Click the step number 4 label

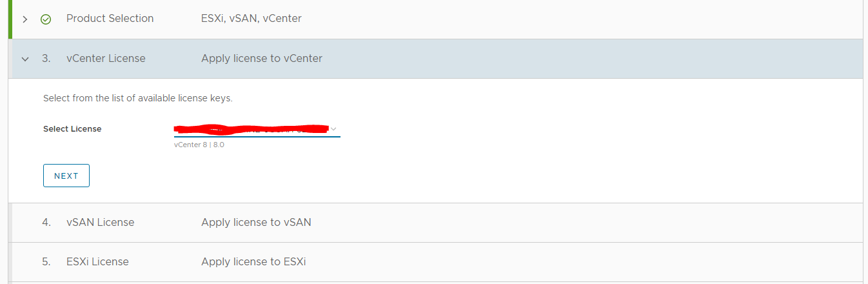point(46,223)
